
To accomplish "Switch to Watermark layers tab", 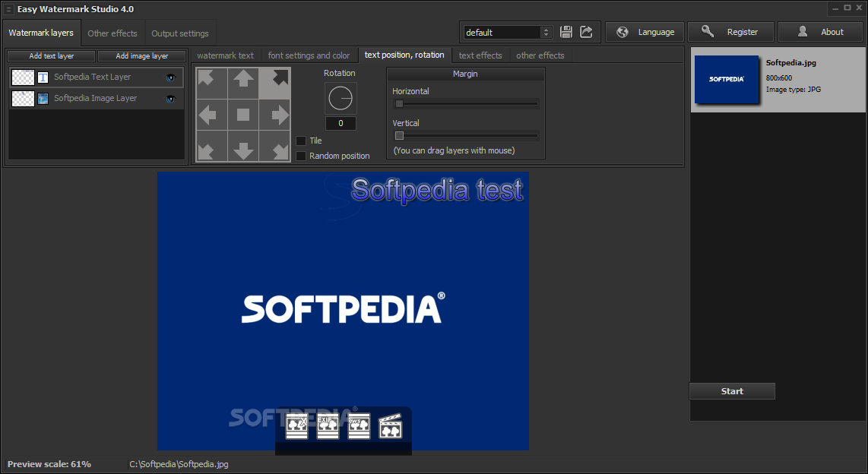I will 41,33.
